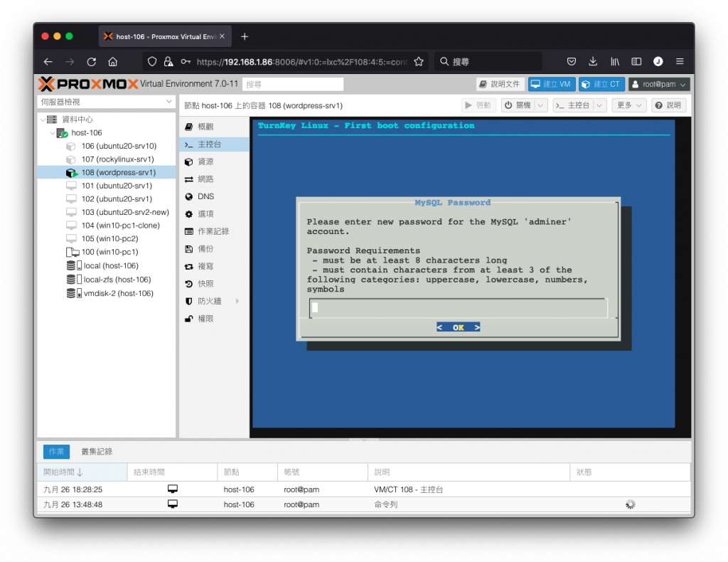The width and height of the screenshot is (728, 562).
Task: Sort by 結束時間 column header
Action: (x=172, y=472)
